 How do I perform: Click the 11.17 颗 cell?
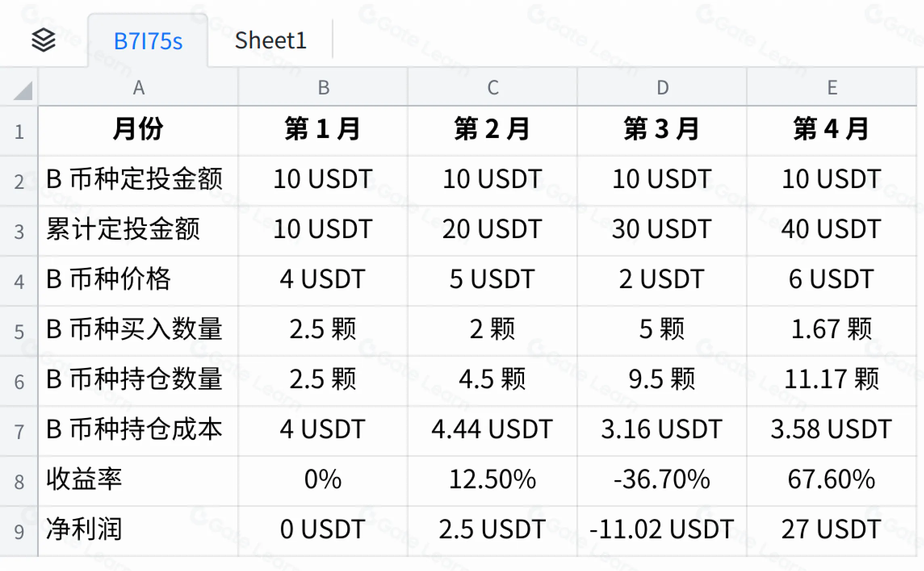pos(832,379)
